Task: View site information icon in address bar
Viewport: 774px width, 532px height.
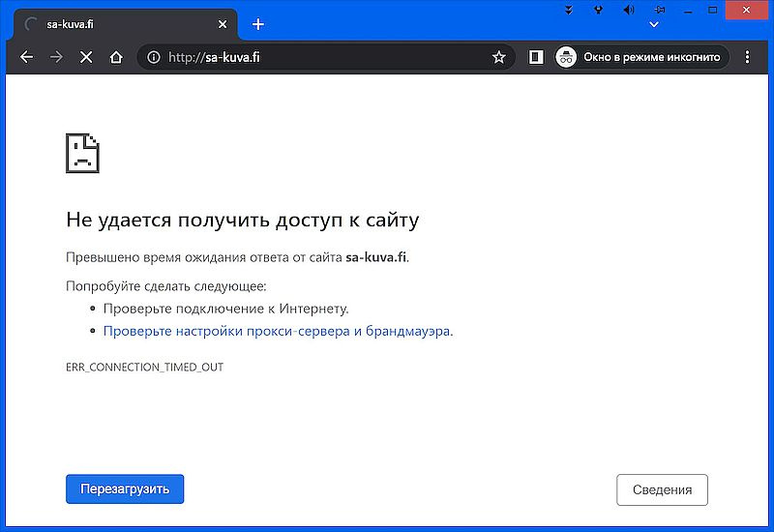Action: (x=154, y=57)
